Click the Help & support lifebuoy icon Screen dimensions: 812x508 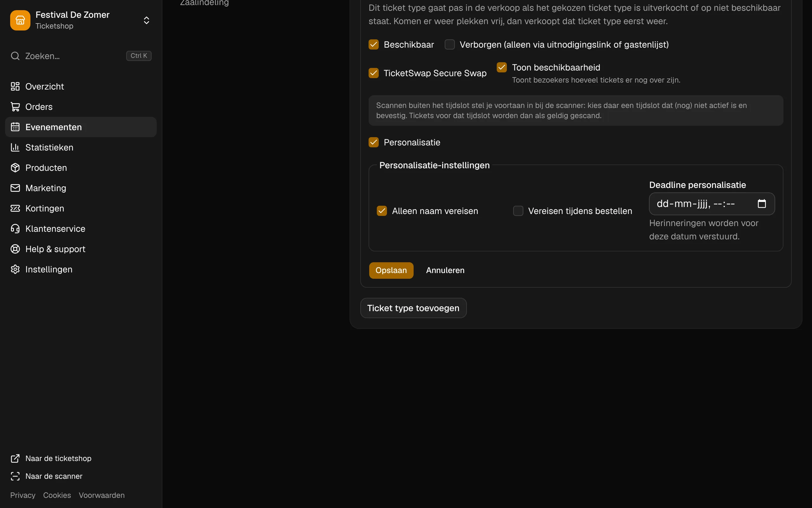[x=15, y=249]
